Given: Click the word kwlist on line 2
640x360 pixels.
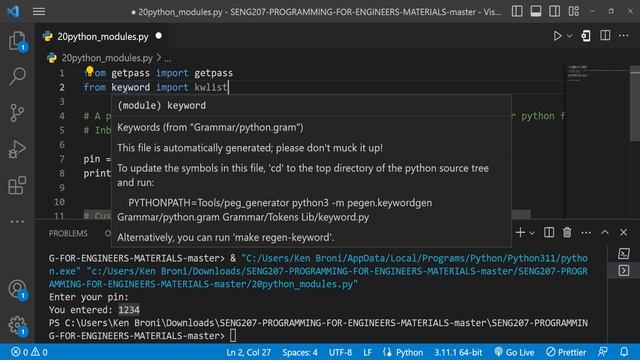Looking at the screenshot, I should click(211, 87).
